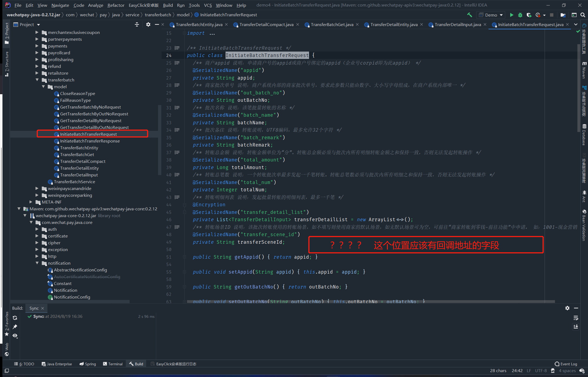588x377 pixels.
Task: Toggle the eye view options in Build
Action: click(15, 336)
